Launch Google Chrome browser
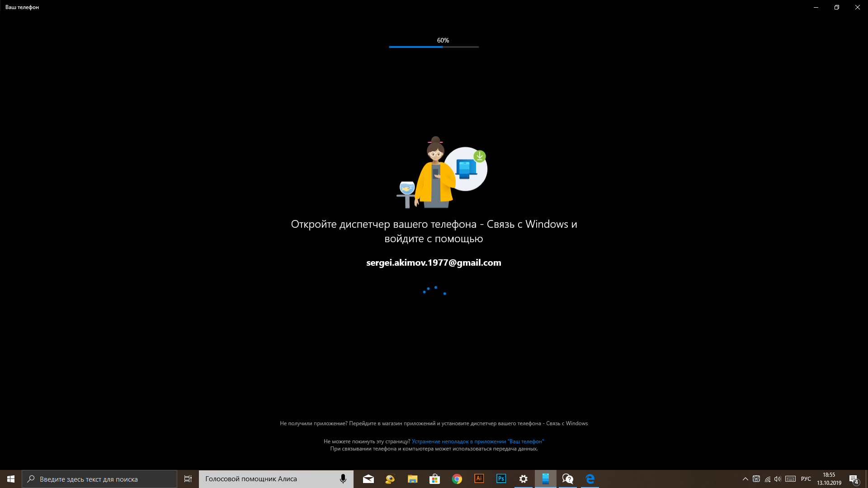Image resolution: width=868 pixels, height=488 pixels. (456, 479)
